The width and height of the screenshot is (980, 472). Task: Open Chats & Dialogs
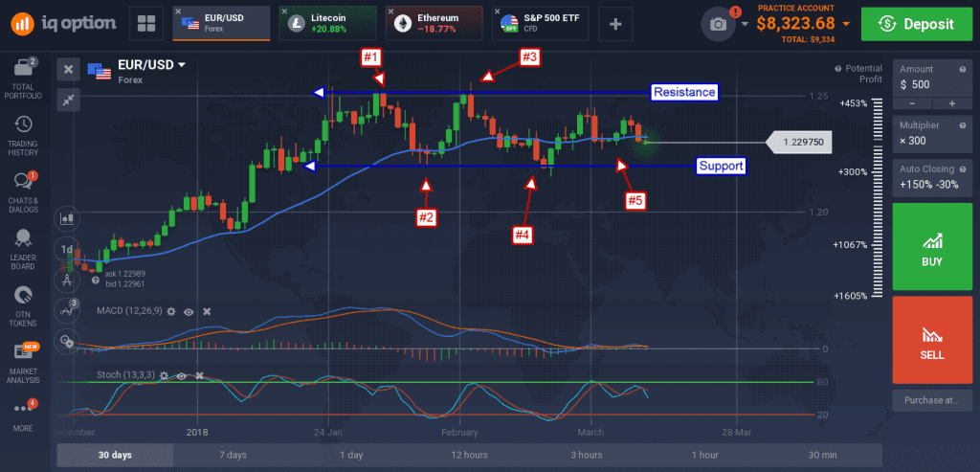[23, 192]
